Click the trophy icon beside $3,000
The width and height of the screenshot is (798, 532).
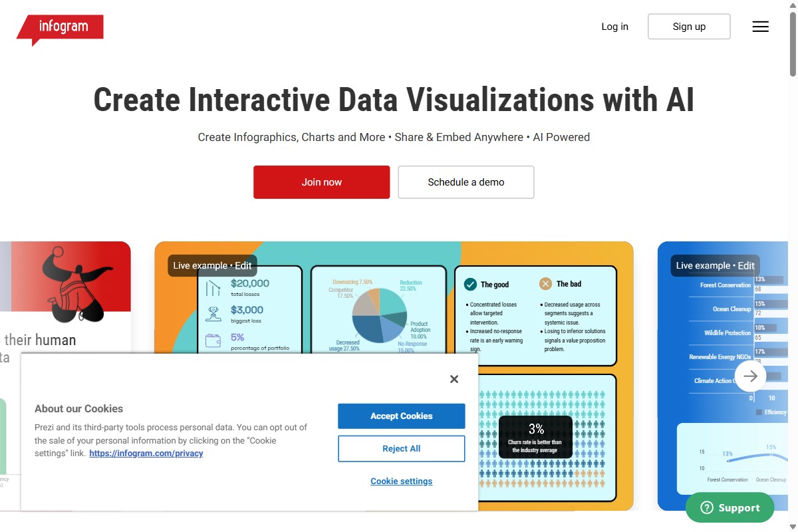[213, 314]
